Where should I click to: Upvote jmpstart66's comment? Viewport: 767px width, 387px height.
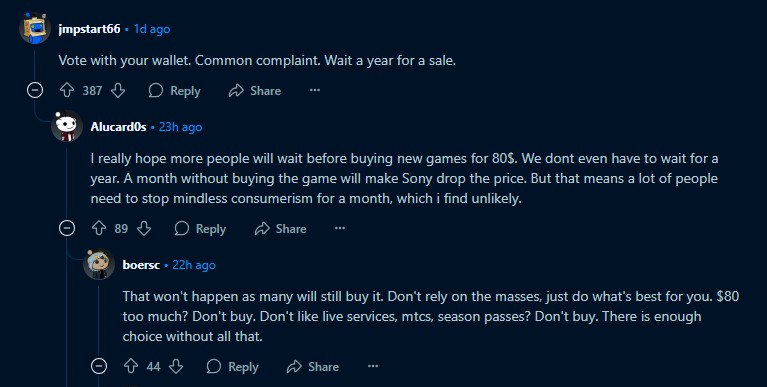coord(67,91)
